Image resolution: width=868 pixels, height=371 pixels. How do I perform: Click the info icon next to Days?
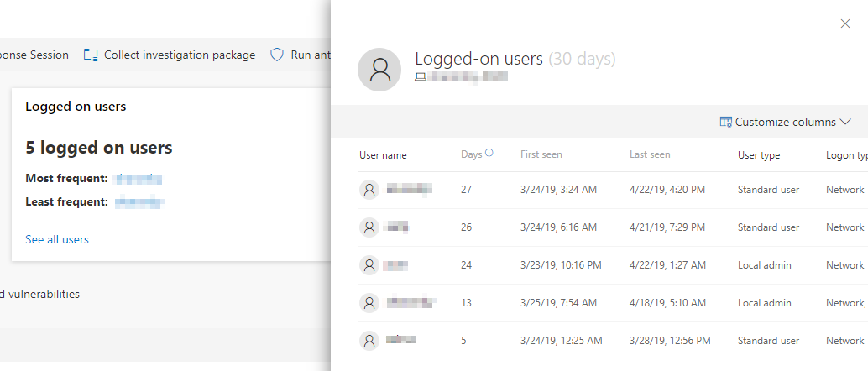coord(489,154)
